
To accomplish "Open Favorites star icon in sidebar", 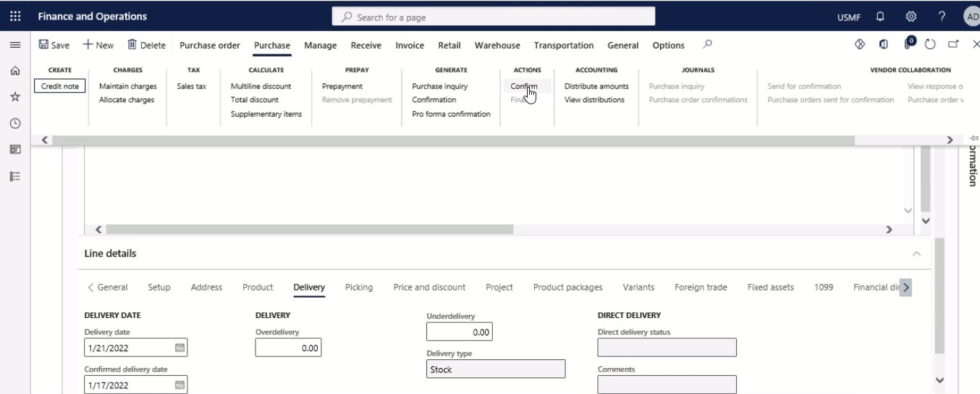I will 14,96.
